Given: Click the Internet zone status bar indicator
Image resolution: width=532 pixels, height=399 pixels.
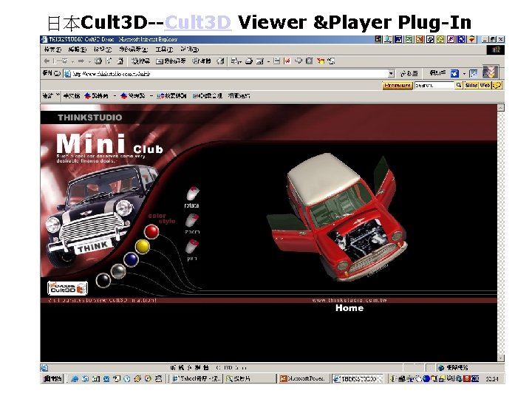Looking at the screenshot, I should point(470,367).
